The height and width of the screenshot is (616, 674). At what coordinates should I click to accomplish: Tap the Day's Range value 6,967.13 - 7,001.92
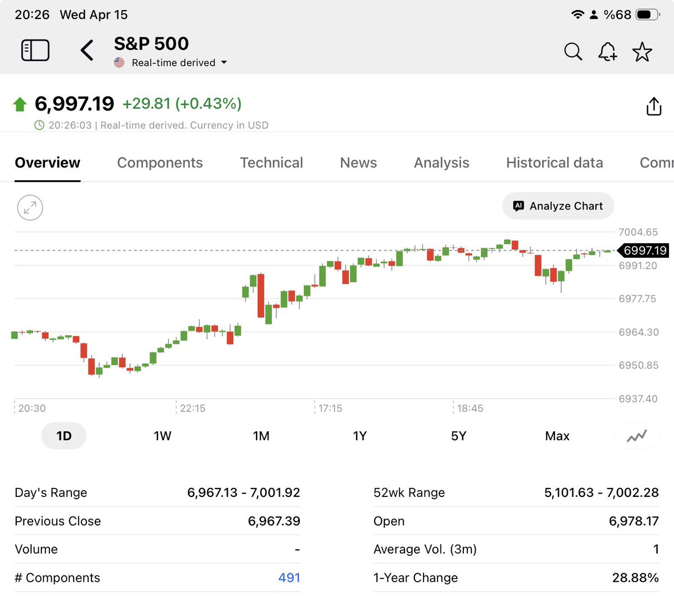pos(244,492)
